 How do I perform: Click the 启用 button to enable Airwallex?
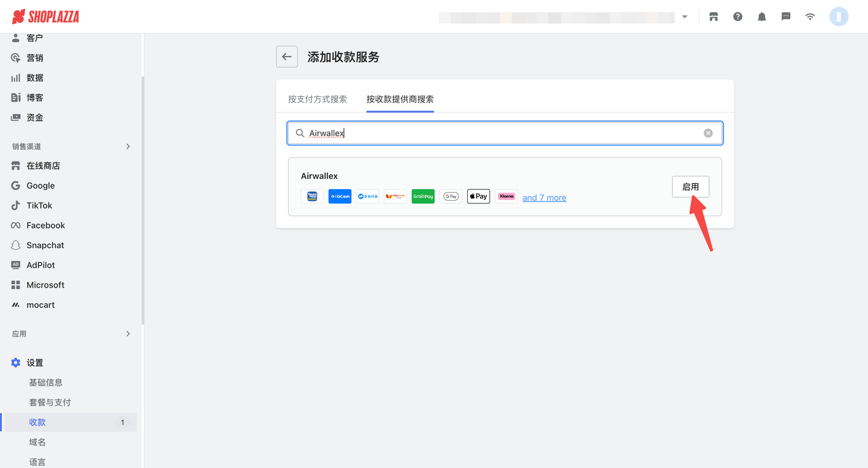click(x=690, y=187)
